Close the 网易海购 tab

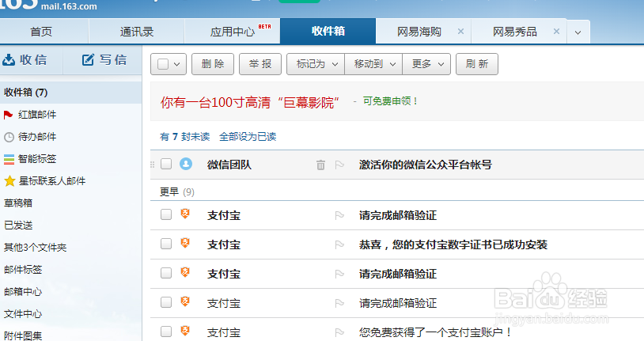pos(460,31)
